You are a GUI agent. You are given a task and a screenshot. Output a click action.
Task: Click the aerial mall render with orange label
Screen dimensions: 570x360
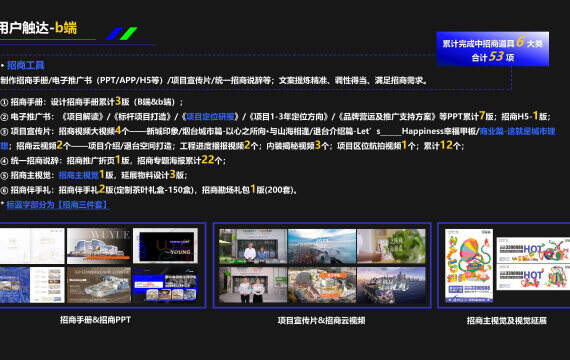pos(322,285)
